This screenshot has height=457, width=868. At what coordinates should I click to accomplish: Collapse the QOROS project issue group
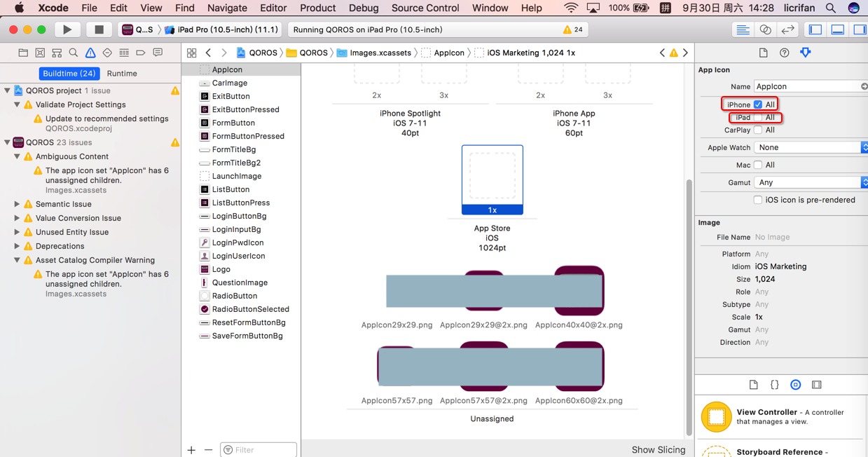(7, 90)
